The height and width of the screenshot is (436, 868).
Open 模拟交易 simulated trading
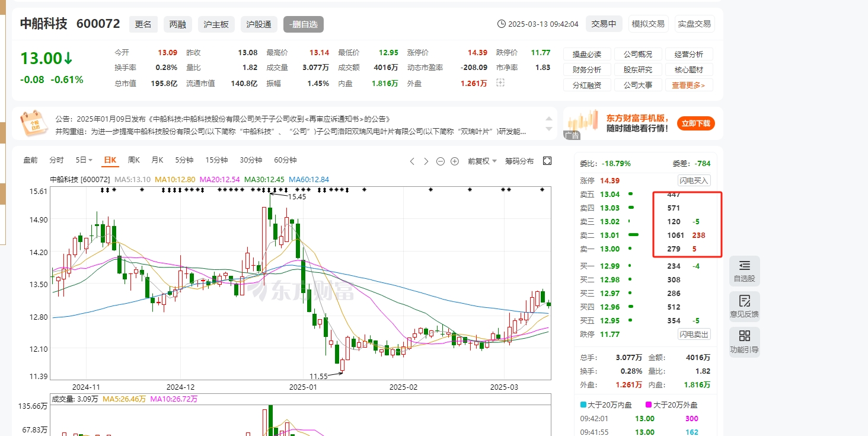pyautogui.click(x=648, y=24)
